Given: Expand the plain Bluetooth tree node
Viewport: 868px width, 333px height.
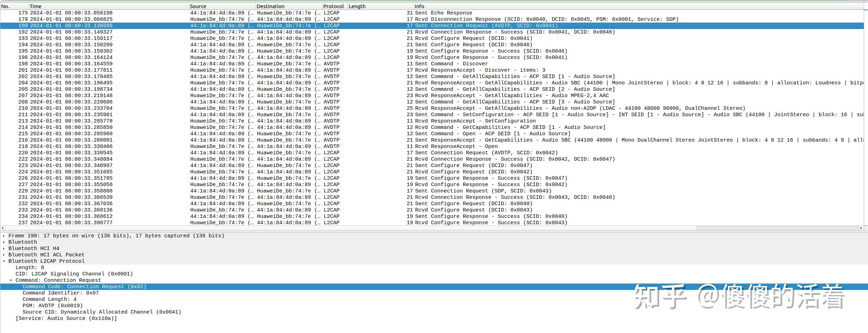Looking at the screenshot, I should tap(4, 242).
